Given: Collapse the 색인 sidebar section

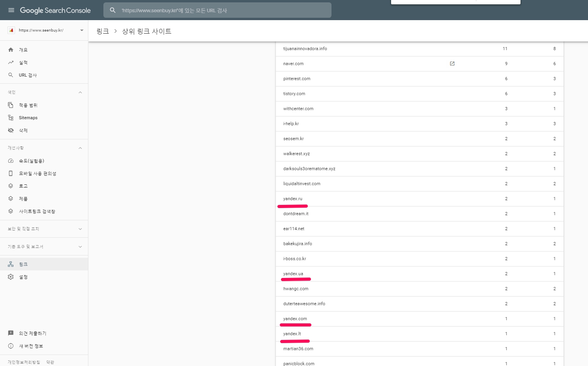Looking at the screenshot, I should [80, 92].
